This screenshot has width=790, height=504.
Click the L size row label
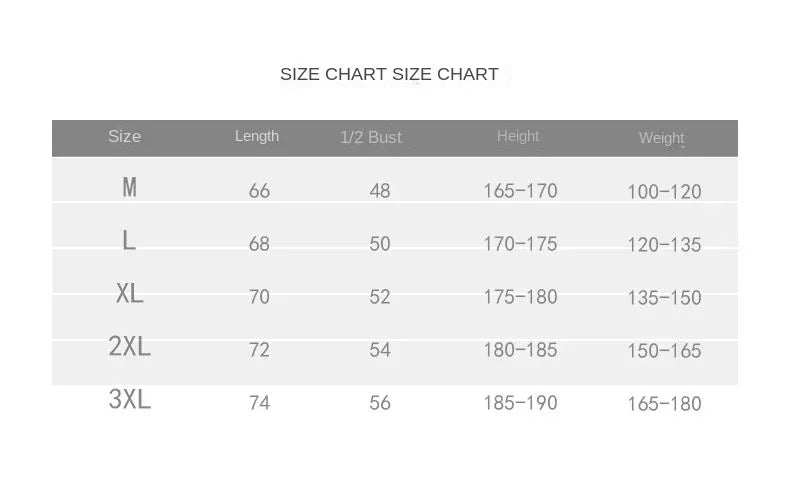[129, 240]
